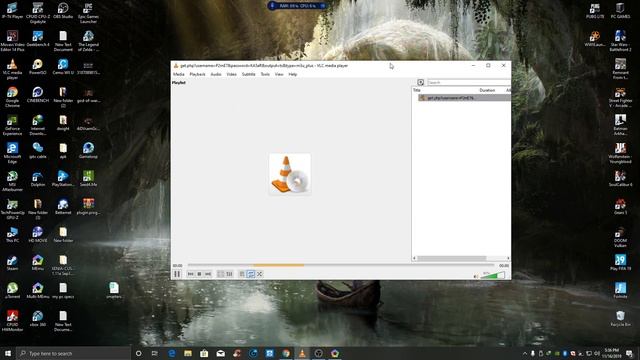This screenshot has width=640, height=360.
Task: Open VLC media player desktop shortcut
Action: (12, 69)
